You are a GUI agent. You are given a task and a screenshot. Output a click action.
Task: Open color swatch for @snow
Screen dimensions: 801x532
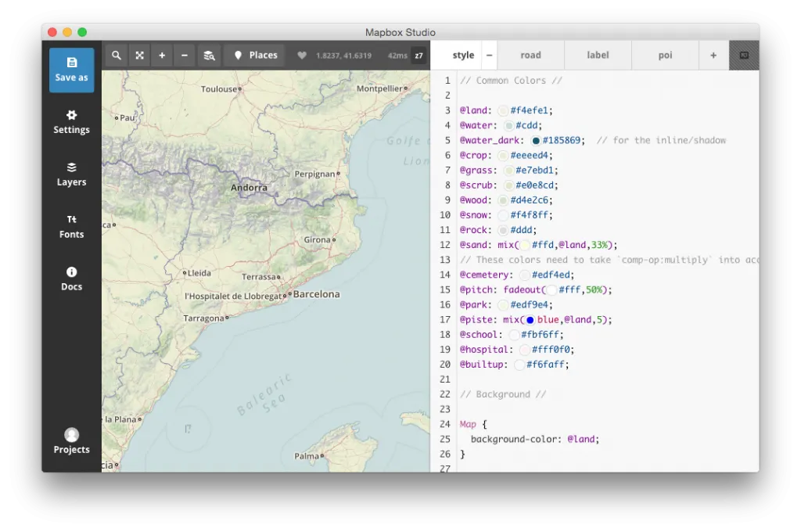click(x=503, y=215)
